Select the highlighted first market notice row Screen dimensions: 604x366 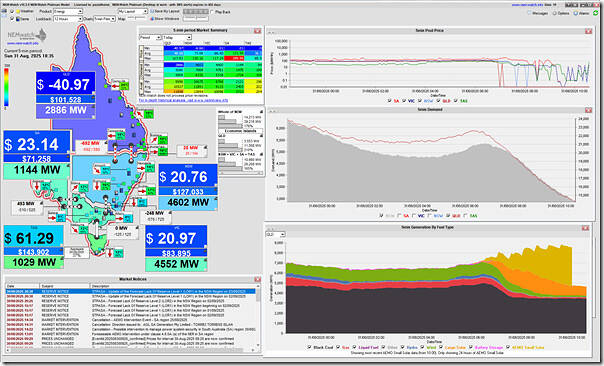point(130,292)
